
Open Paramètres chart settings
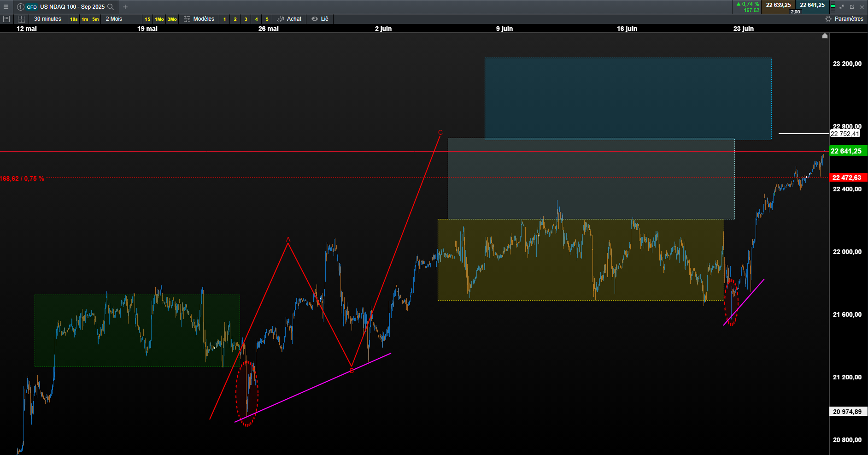[x=845, y=19]
